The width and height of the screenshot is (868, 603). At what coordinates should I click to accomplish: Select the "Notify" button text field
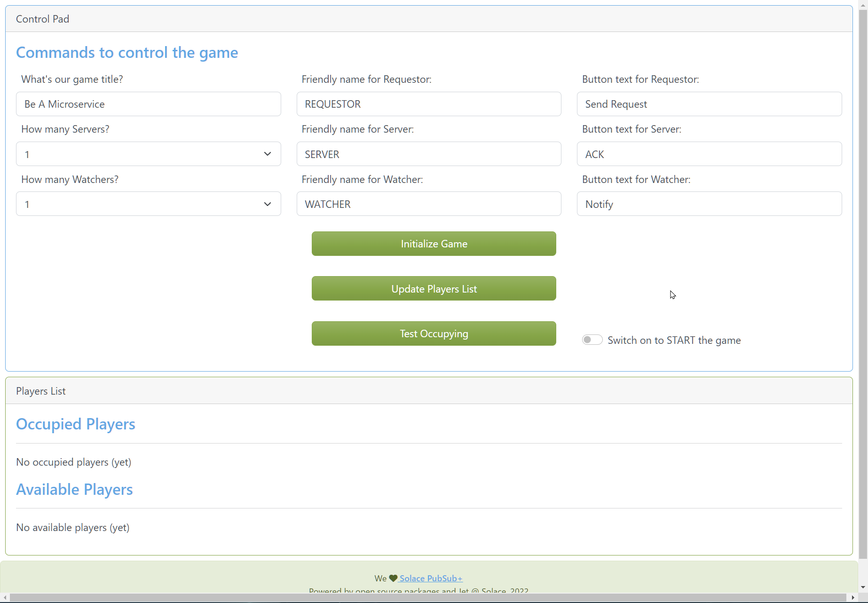coord(709,204)
